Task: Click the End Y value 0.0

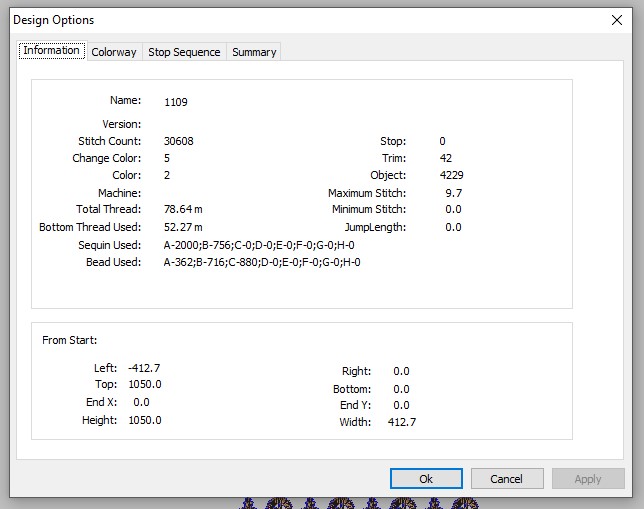Action: coord(401,405)
